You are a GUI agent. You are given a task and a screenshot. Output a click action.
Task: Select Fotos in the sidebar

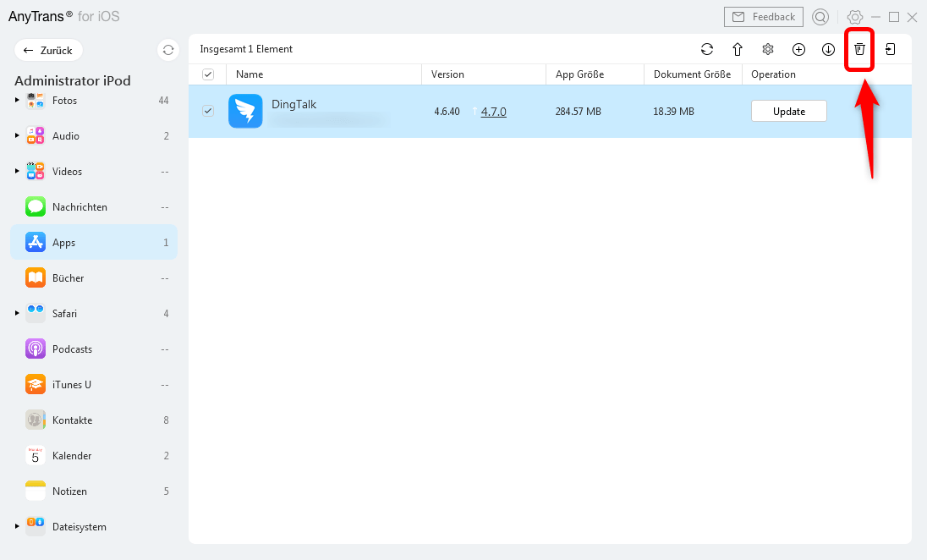(94, 101)
